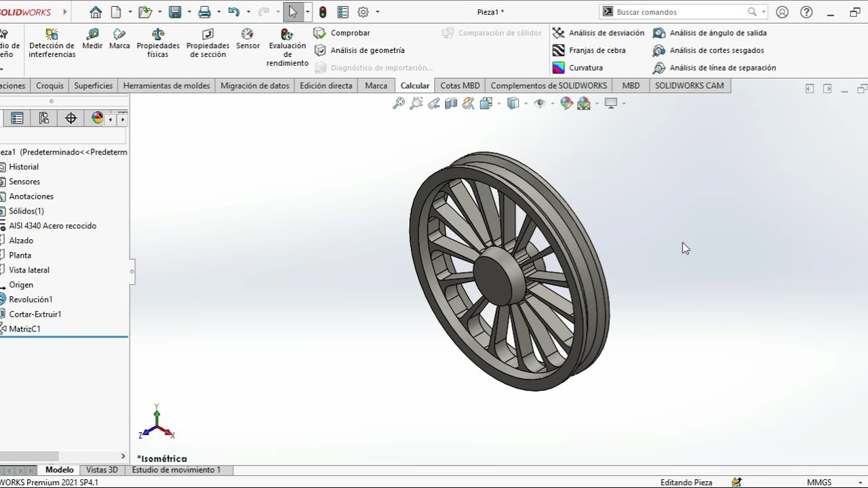Open DimXpertManager crosshair tab
This screenshot has height=488, width=868.
click(x=71, y=118)
